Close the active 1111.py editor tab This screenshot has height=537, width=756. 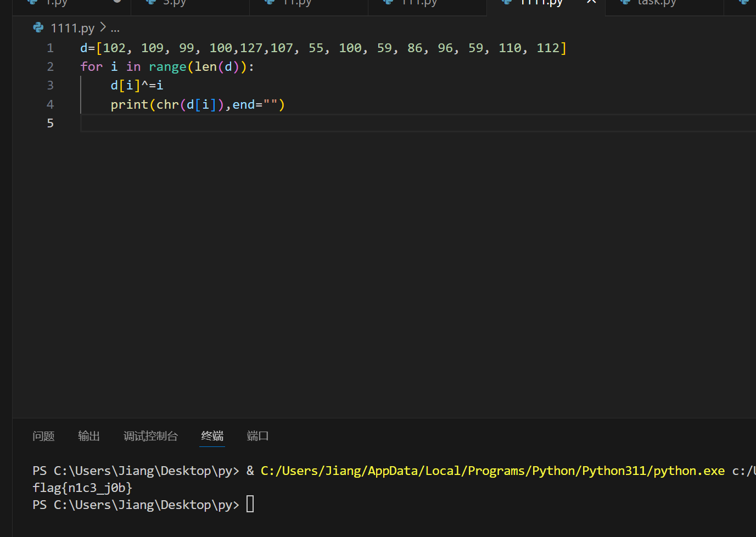(x=591, y=2)
